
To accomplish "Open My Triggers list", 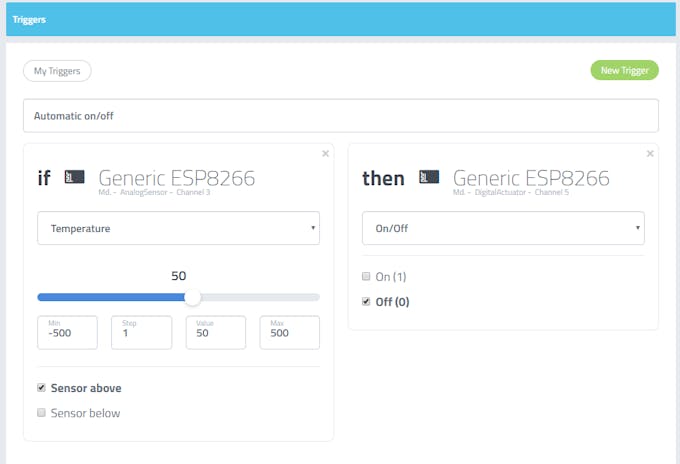I will tap(57, 71).
